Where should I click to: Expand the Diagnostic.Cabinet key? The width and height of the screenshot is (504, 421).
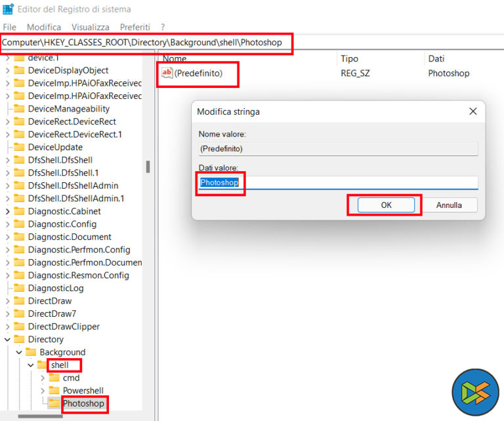pos(7,211)
